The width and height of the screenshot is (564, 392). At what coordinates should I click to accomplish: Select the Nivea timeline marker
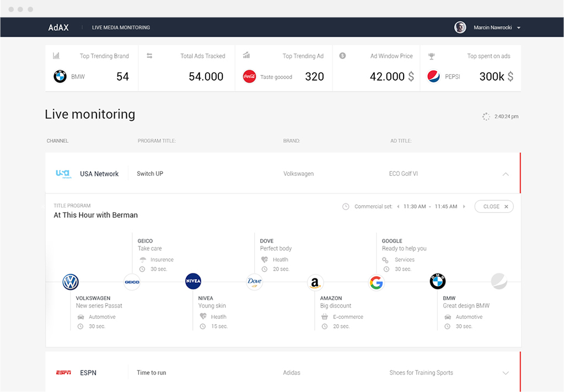[193, 281]
